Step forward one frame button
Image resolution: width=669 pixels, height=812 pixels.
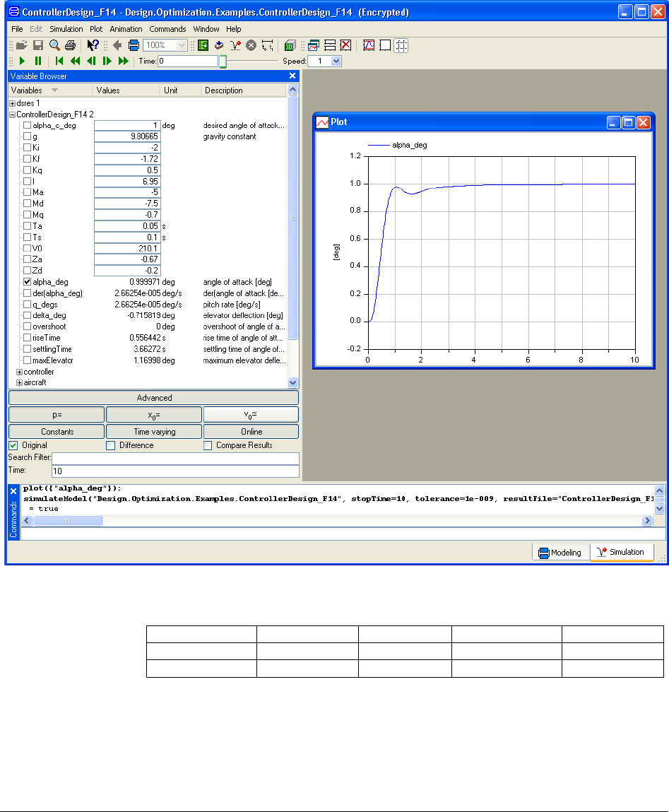coord(107,61)
